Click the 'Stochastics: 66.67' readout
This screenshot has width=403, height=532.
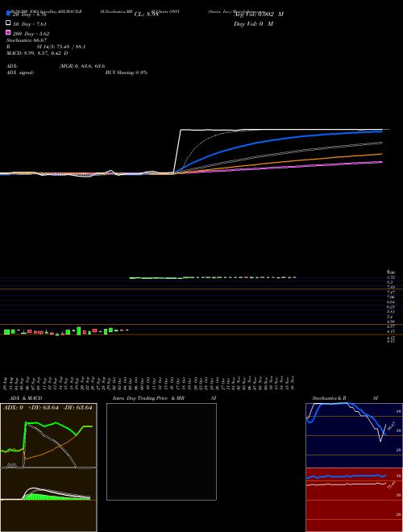pyautogui.click(x=27, y=40)
